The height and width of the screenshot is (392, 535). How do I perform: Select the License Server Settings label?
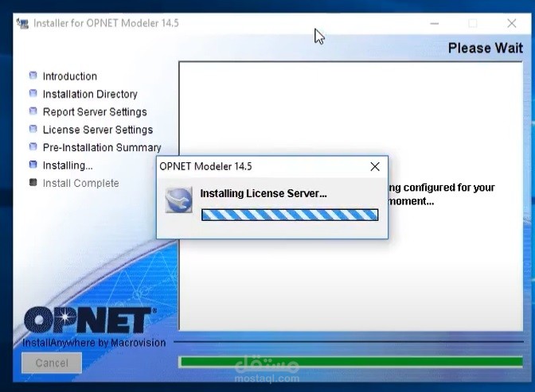coord(98,130)
